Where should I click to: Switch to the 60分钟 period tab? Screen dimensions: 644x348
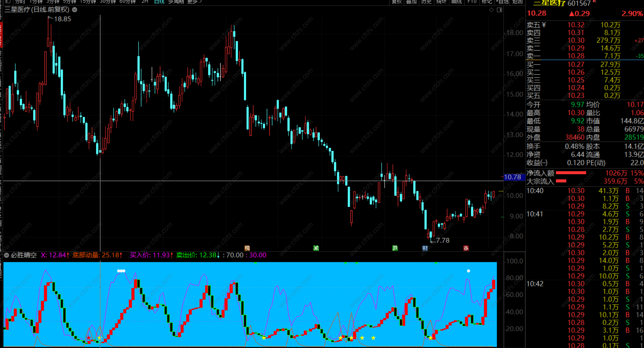(127, 2)
